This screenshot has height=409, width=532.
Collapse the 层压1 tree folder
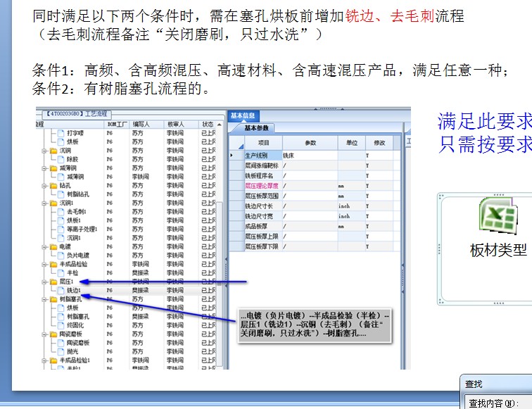pos(44,282)
